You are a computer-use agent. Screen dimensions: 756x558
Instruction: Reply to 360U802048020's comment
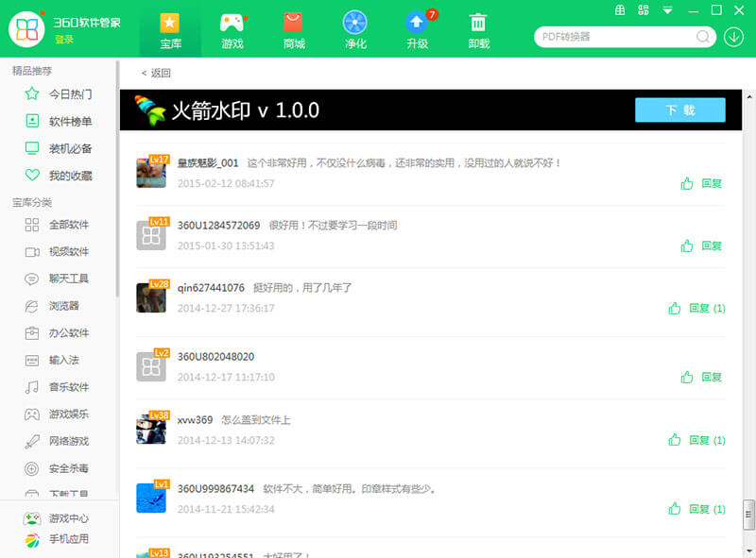tap(712, 377)
